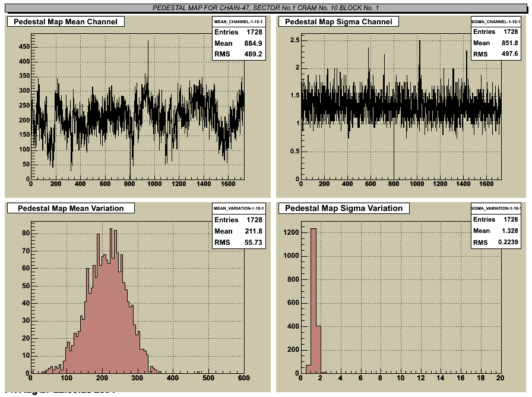
Task: Click the MEAN_VARIATION-1-10-1 stats box header
Action: coord(239,209)
